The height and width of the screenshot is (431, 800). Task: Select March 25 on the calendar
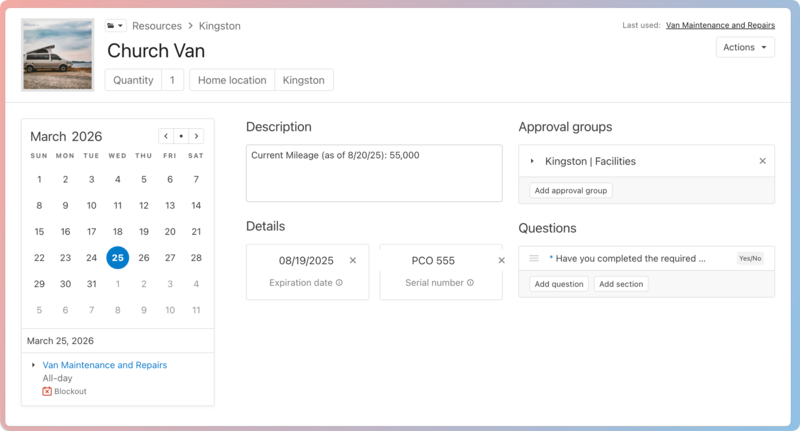[117, 258]
